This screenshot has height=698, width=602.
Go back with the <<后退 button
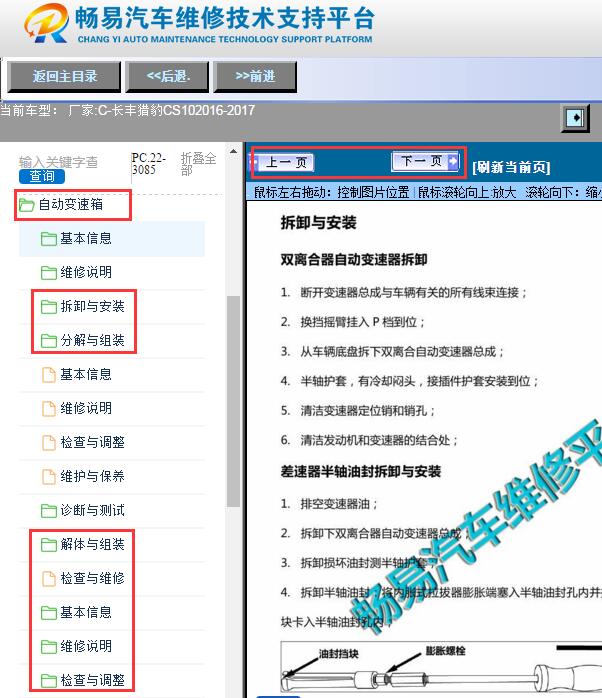167,77
